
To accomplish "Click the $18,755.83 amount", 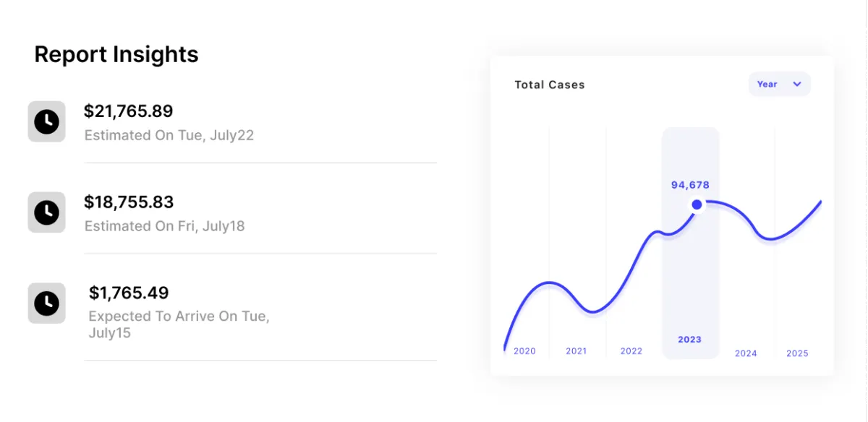I will (x=129, y=202).
